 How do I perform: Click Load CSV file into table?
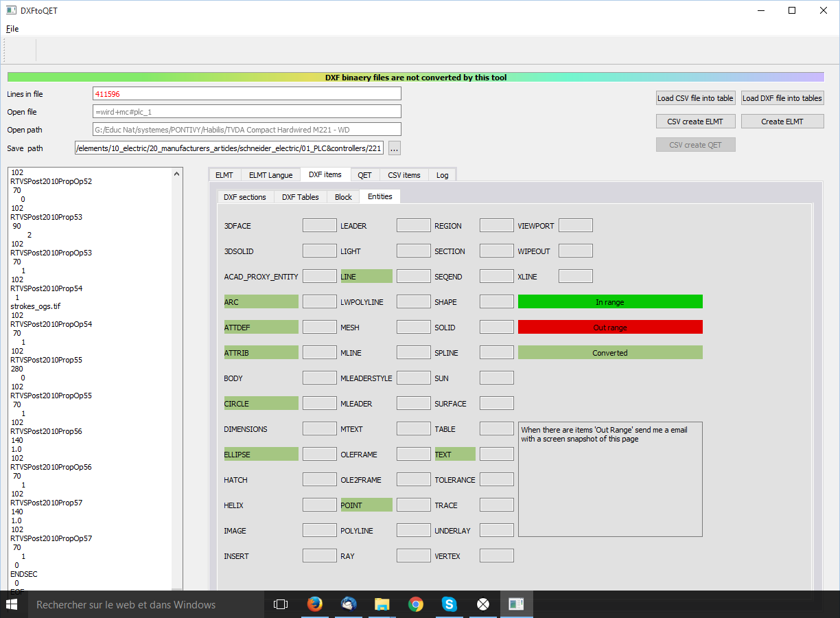(x=695, y=98)
